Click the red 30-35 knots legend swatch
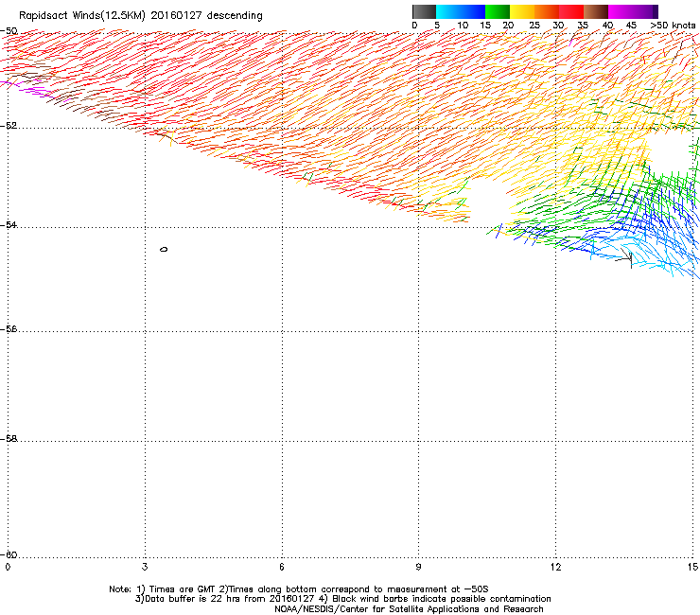This screenshot has height=615, width=700. tap(571, 11)
